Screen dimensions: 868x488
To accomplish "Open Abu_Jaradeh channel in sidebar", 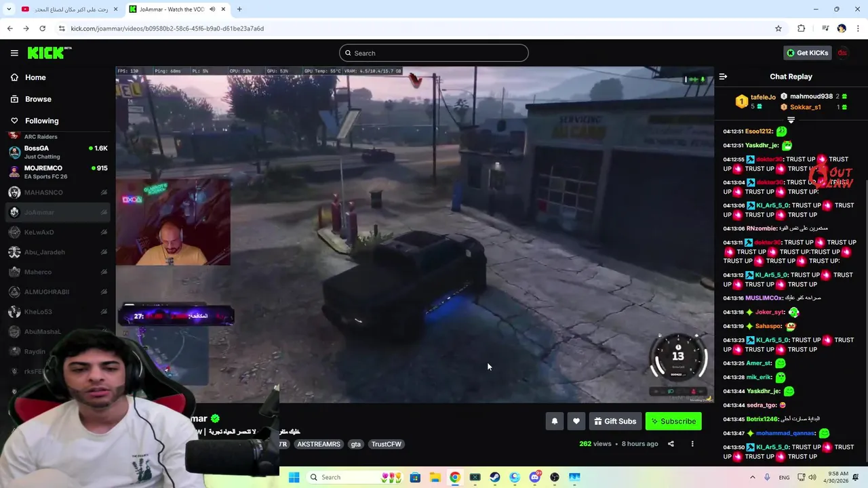I will point(58,252).
